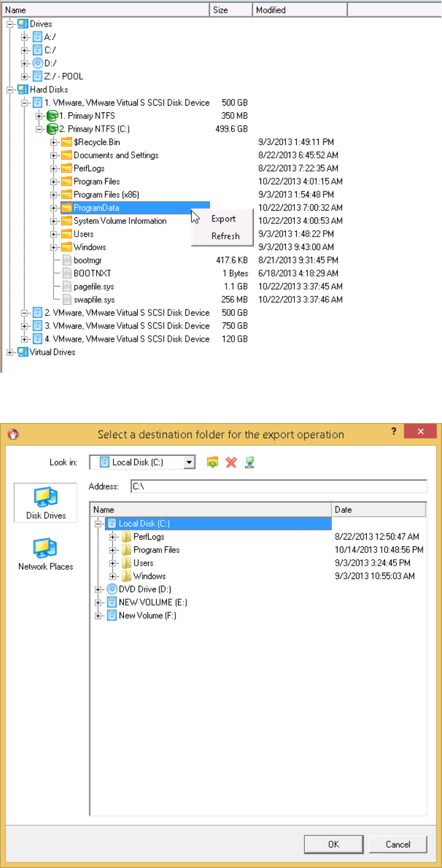Click the red X delete icon in dialog toolbar
This screenshot has width=442, height=868.
click(231, 463)
